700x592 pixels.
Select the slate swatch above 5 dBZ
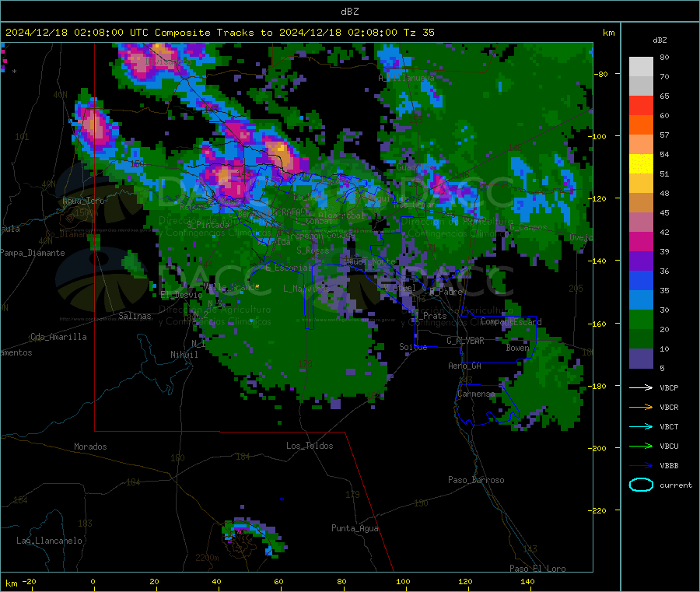pyautogui.click(x=641, y=359)
